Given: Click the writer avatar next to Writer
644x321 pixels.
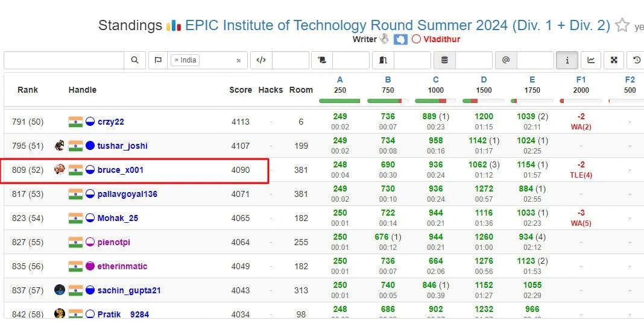Looking at the screenshot, I should tap(385, 39).
